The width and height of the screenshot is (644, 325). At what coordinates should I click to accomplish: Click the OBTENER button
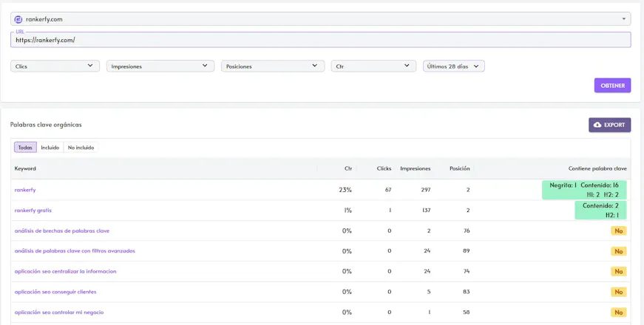pyautogui.click(x=612, y=86)
